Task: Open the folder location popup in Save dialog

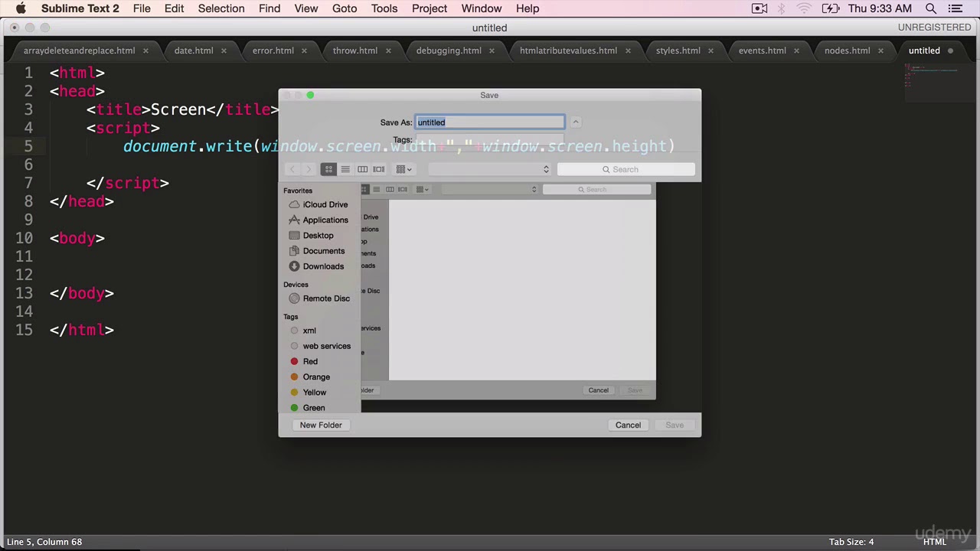Action: coord(489,169)
